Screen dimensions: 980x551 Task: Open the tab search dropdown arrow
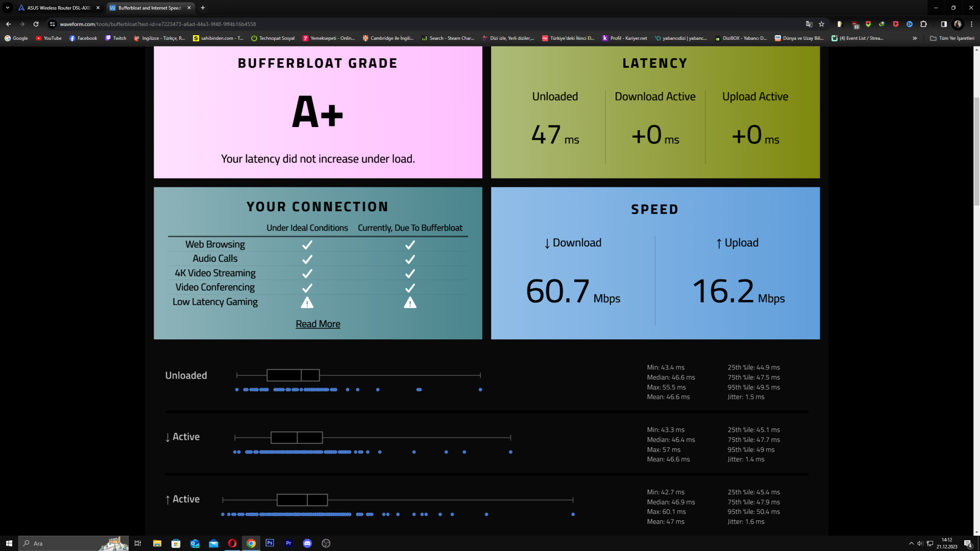point(8,8)
